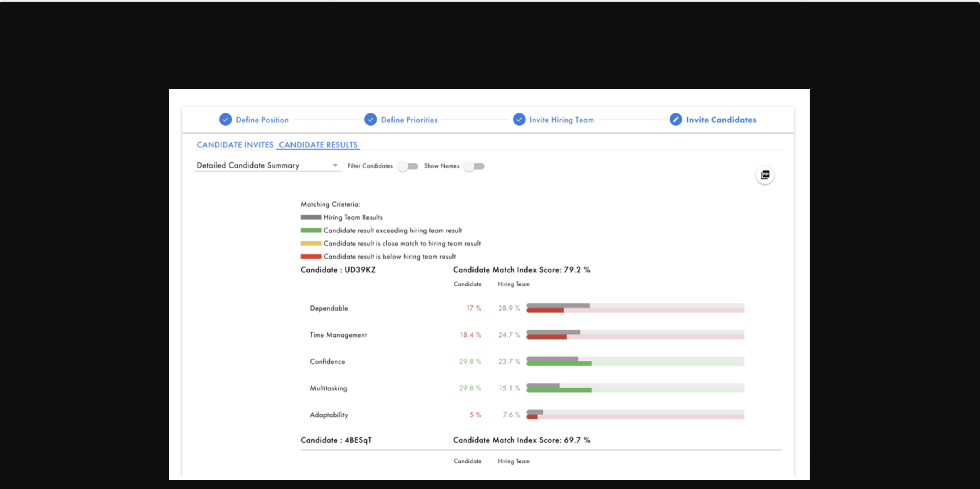Click the Define Position step checkmark icon
Image resolution: width=980 pixels, height=489 pixels.
[225, 120]
